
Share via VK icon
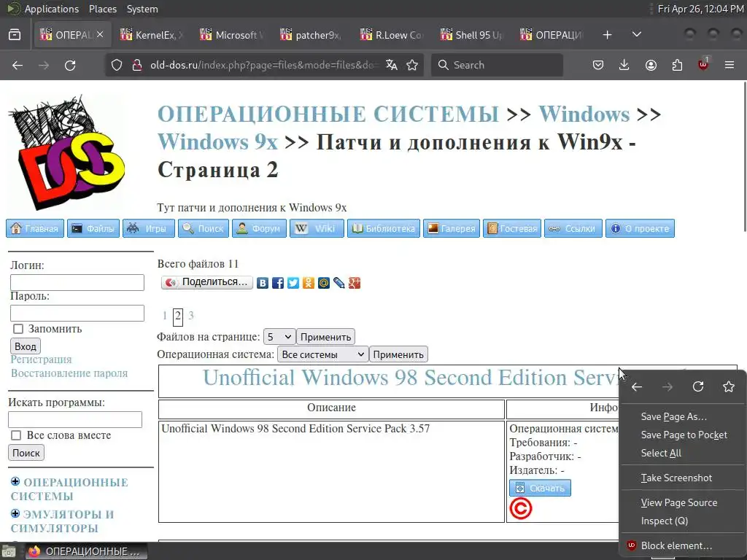click(x=263, y=284)
